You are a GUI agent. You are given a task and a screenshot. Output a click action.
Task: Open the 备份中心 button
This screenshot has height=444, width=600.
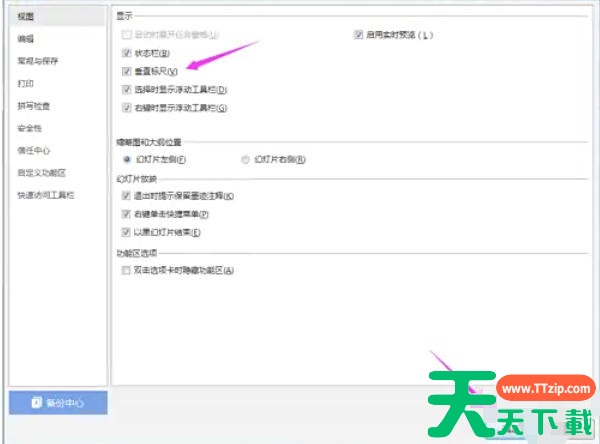(58, 403)
